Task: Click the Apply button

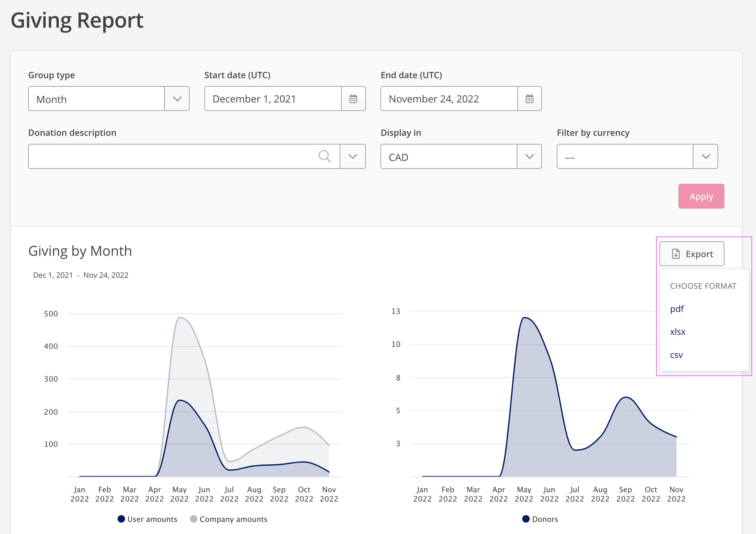Action: [701, 196]
